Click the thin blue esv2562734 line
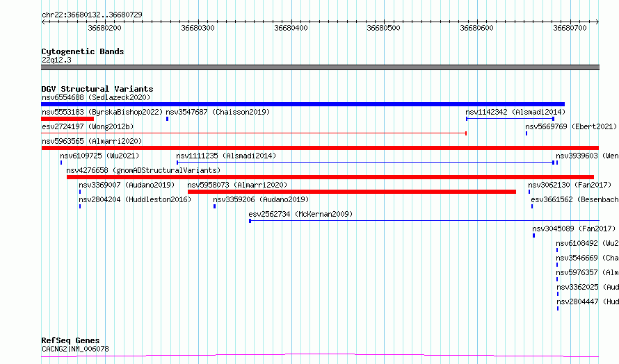The image size is (619, 364). (424, 221)
